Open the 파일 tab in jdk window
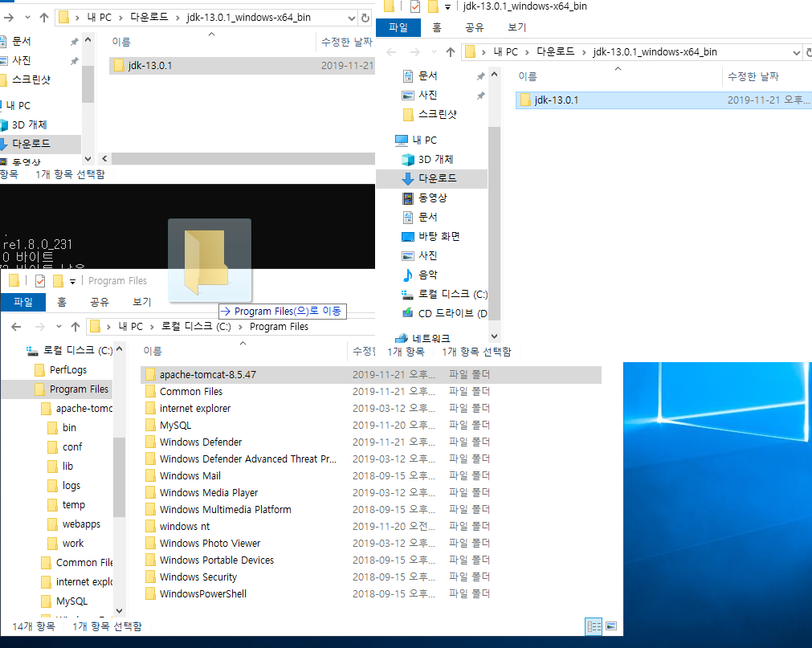812x648 pixels. [x=398, y=27]
